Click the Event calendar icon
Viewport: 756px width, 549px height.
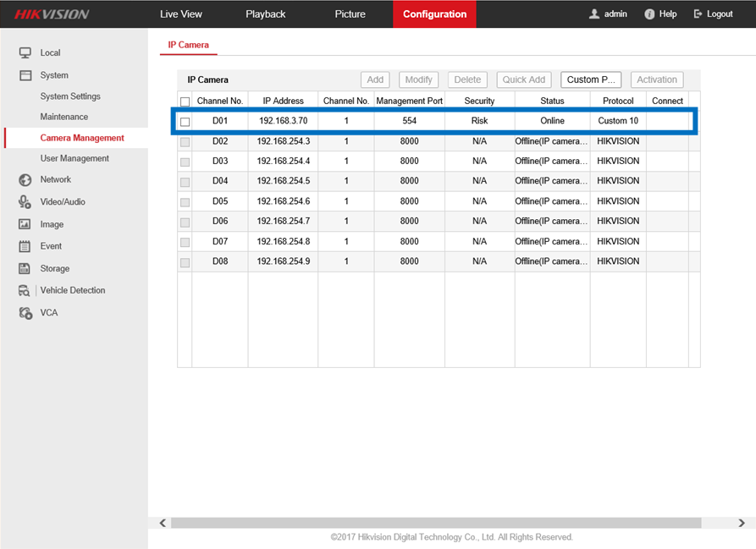[25, 246]
